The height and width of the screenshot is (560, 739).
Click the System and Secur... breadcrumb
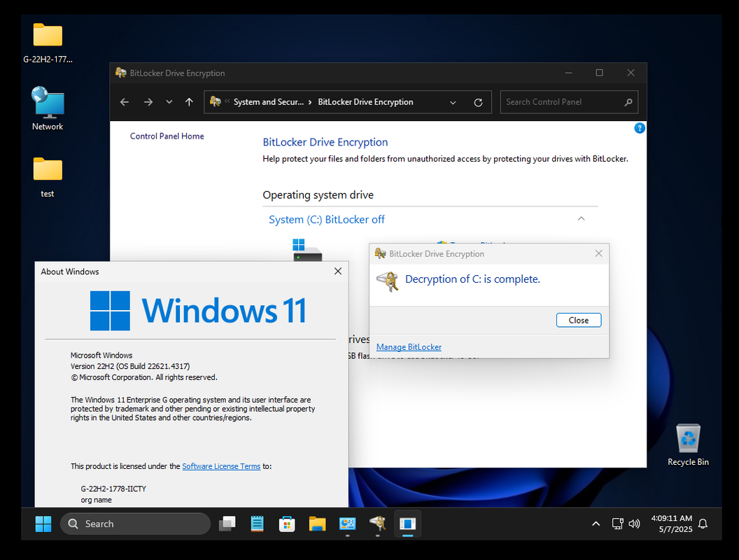pos(269,101)
